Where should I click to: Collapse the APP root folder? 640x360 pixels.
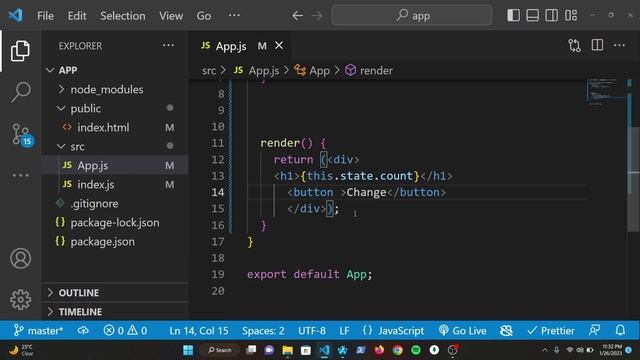pyautogui.click(x=115, y=70)
